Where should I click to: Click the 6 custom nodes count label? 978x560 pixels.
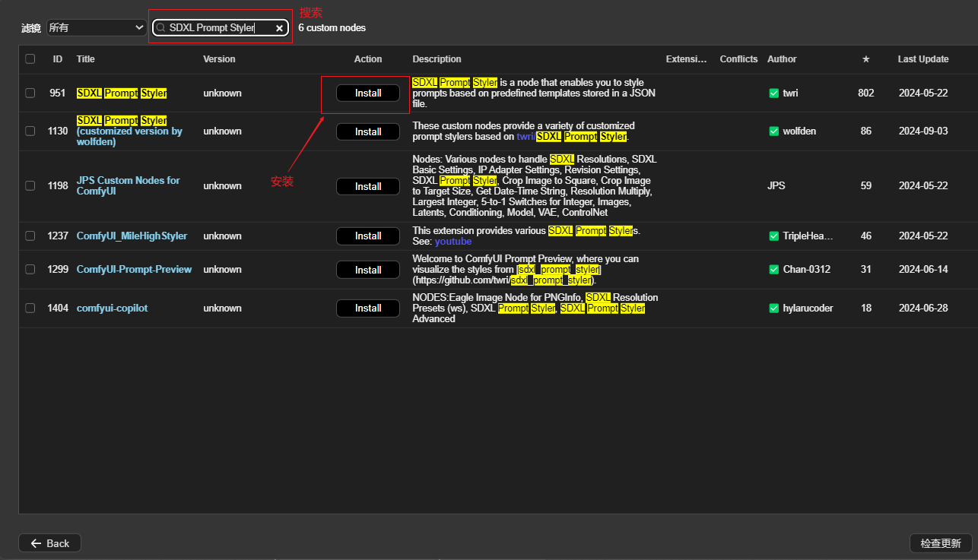click(x=332, y=28)
